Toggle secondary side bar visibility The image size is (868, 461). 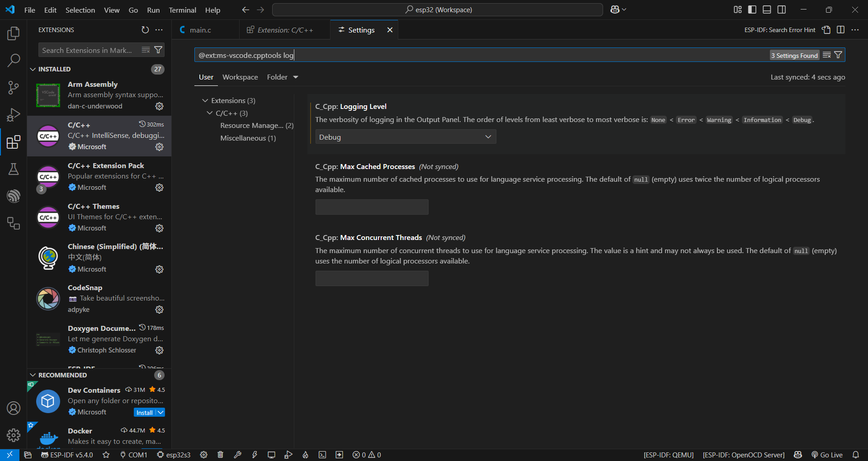tap(782, 9)
